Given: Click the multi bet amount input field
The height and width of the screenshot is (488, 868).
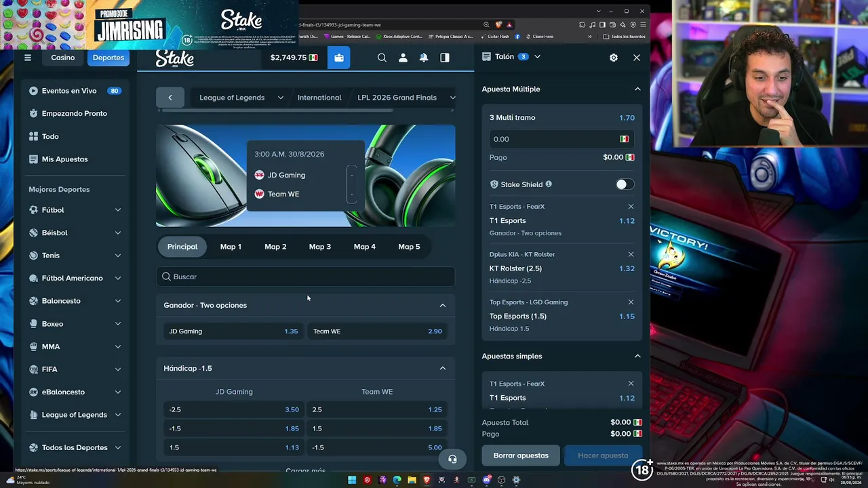Looking at the screenshot, I should click(x=562, y=139).
